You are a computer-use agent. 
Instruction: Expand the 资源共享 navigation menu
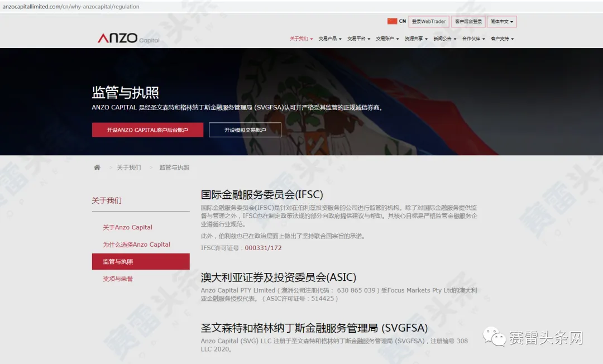tap(416, 39)
